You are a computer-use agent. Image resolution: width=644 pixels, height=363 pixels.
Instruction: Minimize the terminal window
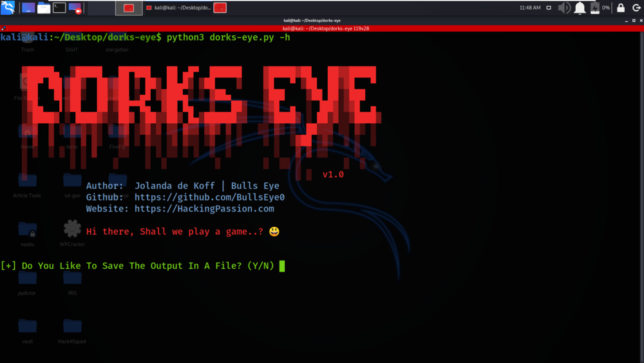coord(627,21)
